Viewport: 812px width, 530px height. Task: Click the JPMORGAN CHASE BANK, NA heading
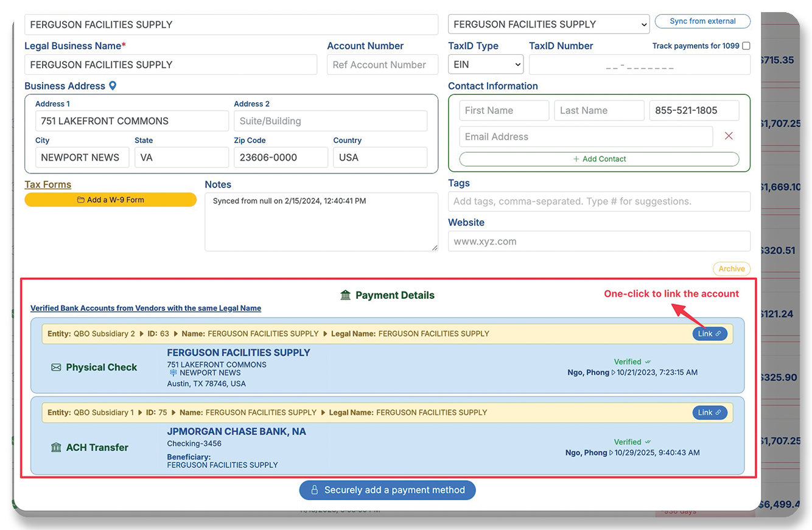[237, 431]
